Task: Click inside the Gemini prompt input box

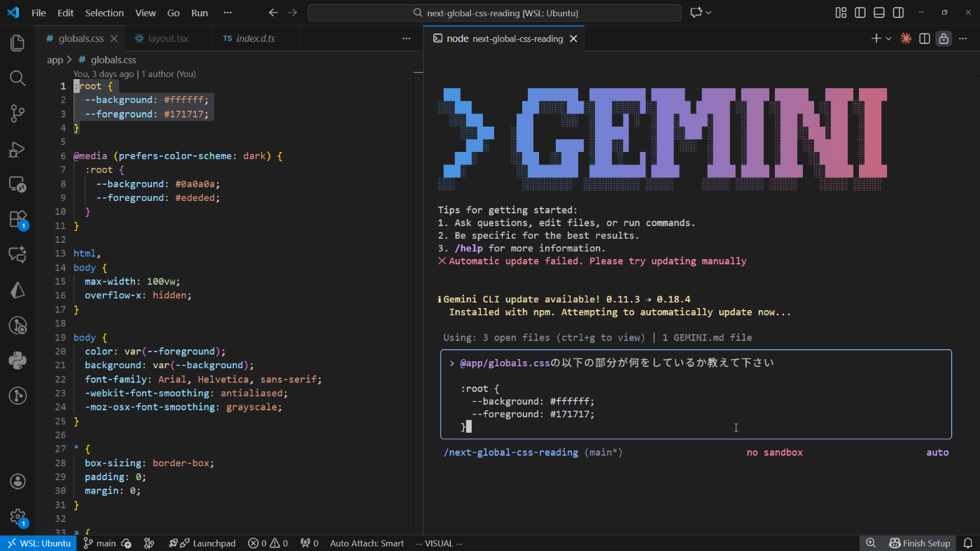Action: click(696, 394)
